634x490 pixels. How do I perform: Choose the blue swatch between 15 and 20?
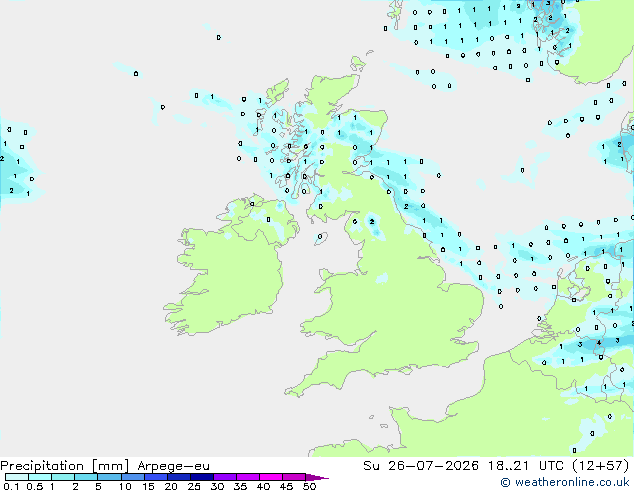click(x=156, y=477)
